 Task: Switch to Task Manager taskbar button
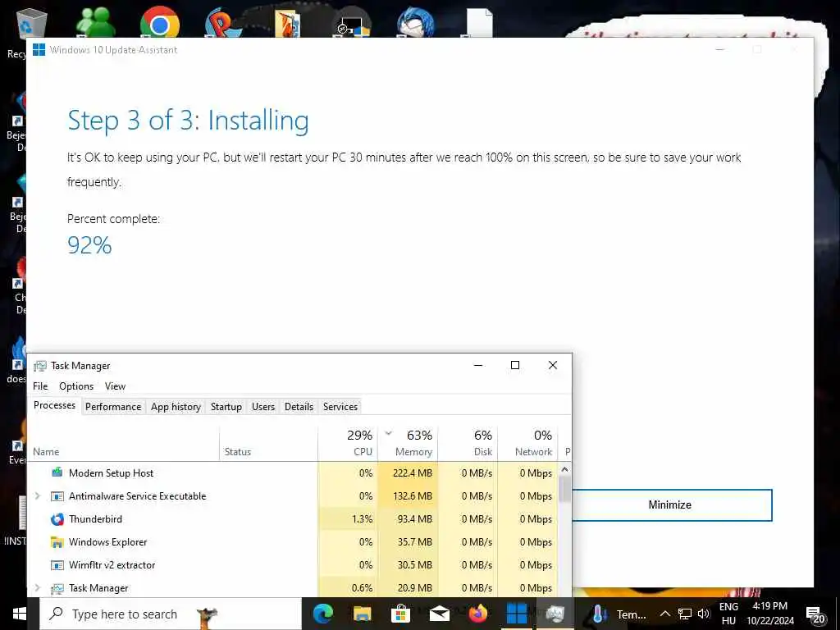point(555,614)
